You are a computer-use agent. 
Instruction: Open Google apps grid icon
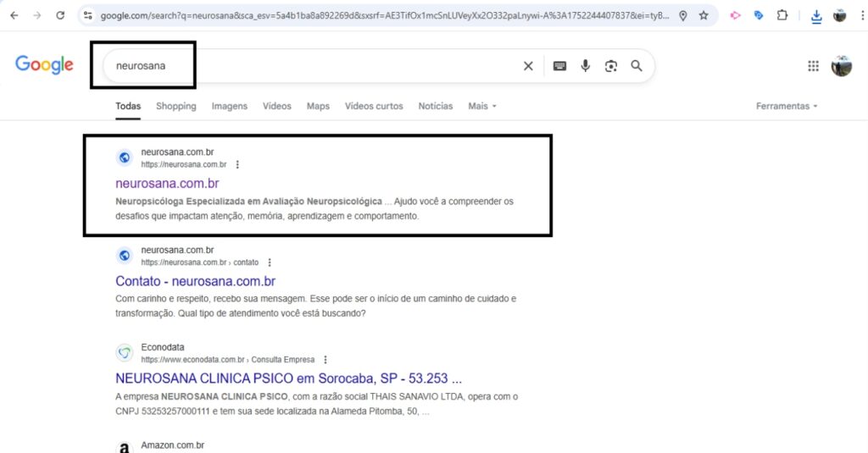coord(813,66)
